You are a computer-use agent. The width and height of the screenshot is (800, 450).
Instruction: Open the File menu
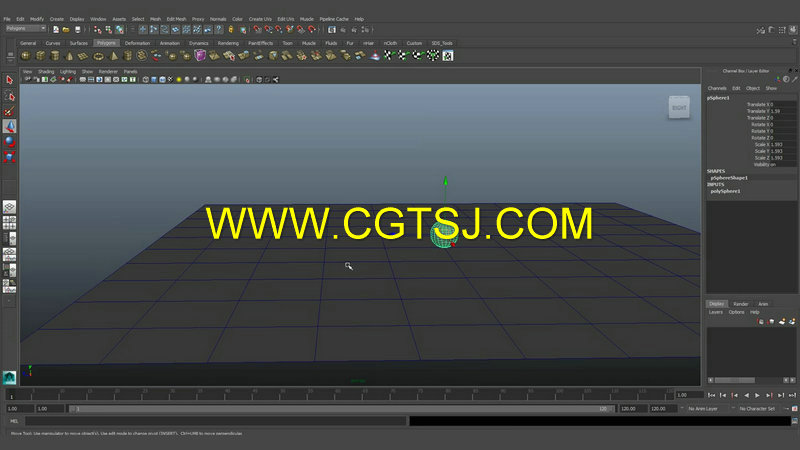[x=7, y=19]
